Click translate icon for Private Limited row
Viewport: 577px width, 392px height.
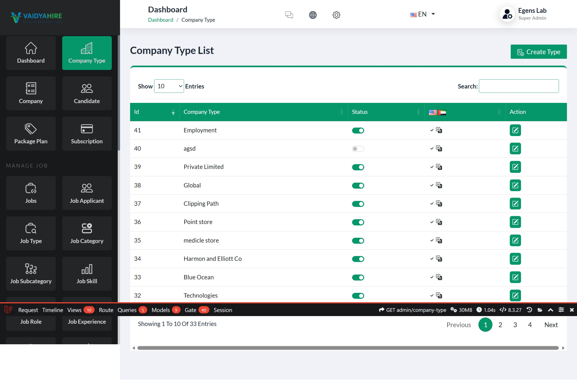[439, 167]
